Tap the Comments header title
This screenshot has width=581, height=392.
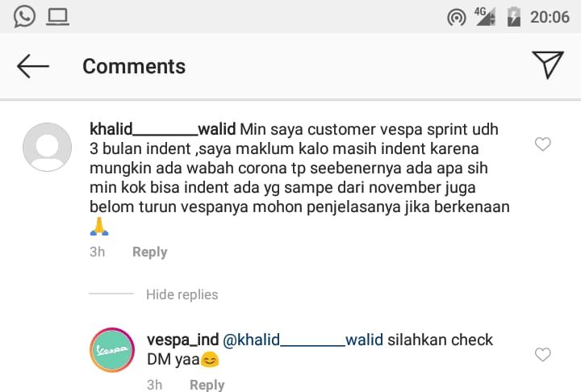pyautogui.click(x=134, y=66)
